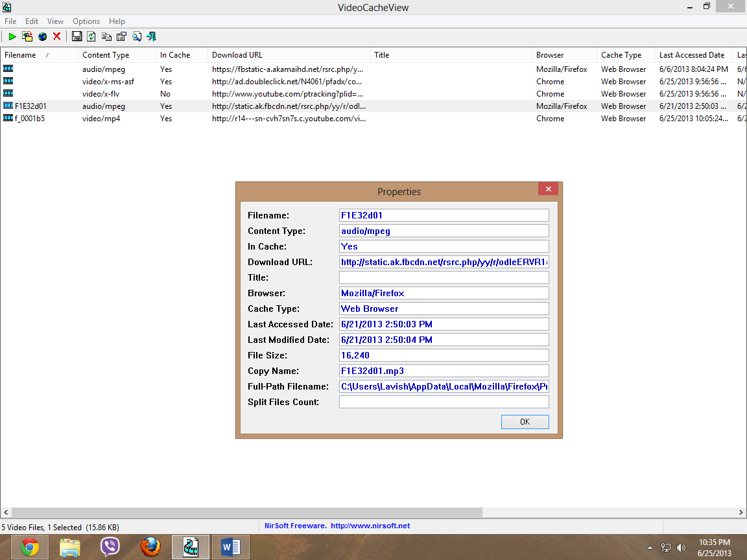Delete selected cache files red X icon
The height and width of the screenshot is (560, 747).
click(x=56, y=36)
